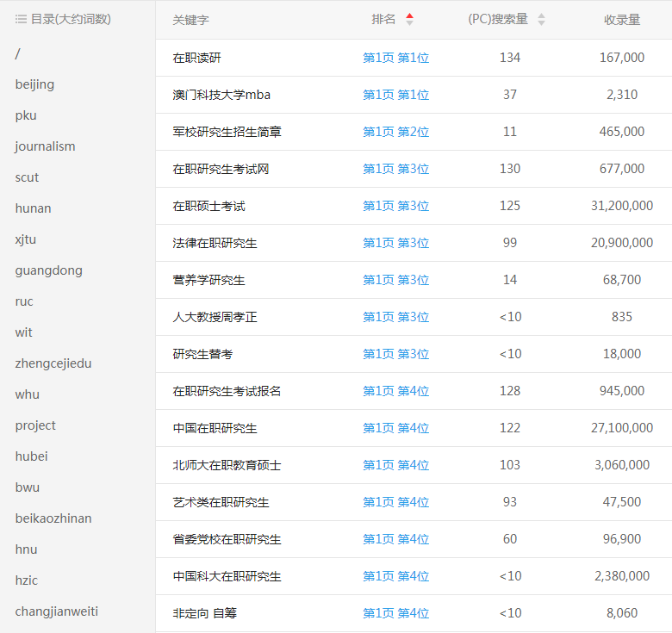Image resolution: width=672 pixels, height=633 pixels.
Task: Click the 关键字 column header
Action: [190, 19]
